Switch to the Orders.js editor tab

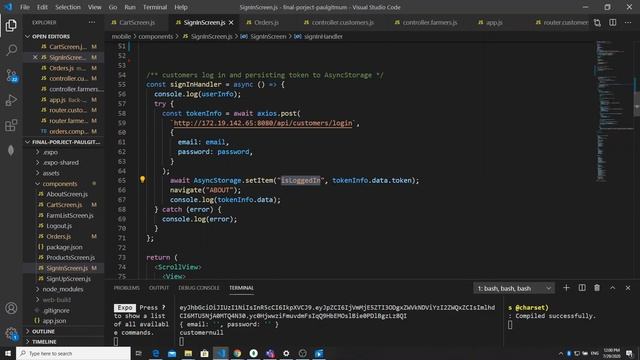coord(266,22)
